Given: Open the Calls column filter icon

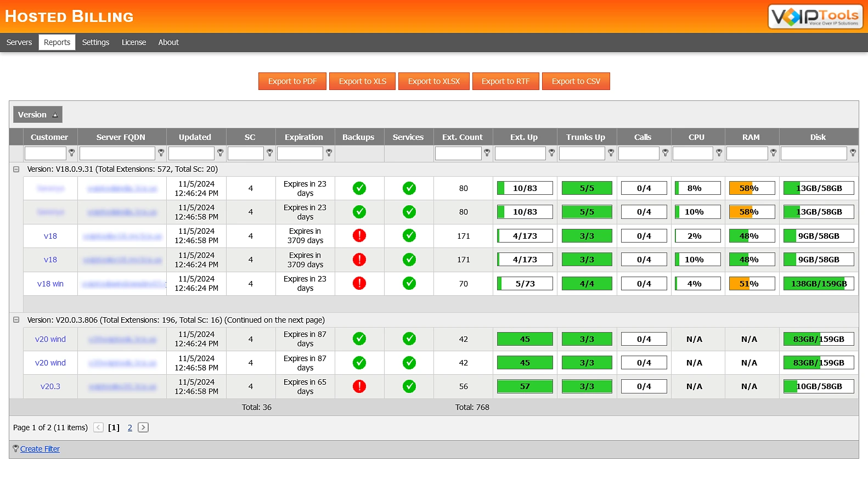Looking at the screenshot, I should click(x=665, y=153).
